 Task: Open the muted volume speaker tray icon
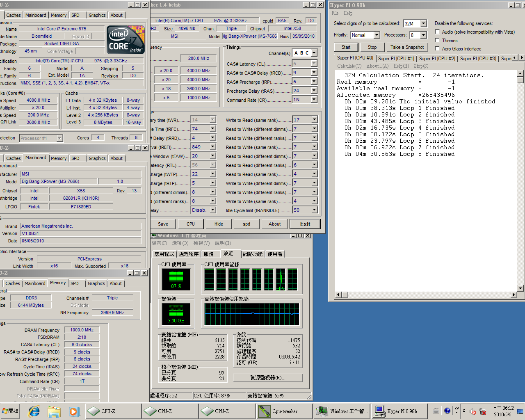[x=473, y=411]
